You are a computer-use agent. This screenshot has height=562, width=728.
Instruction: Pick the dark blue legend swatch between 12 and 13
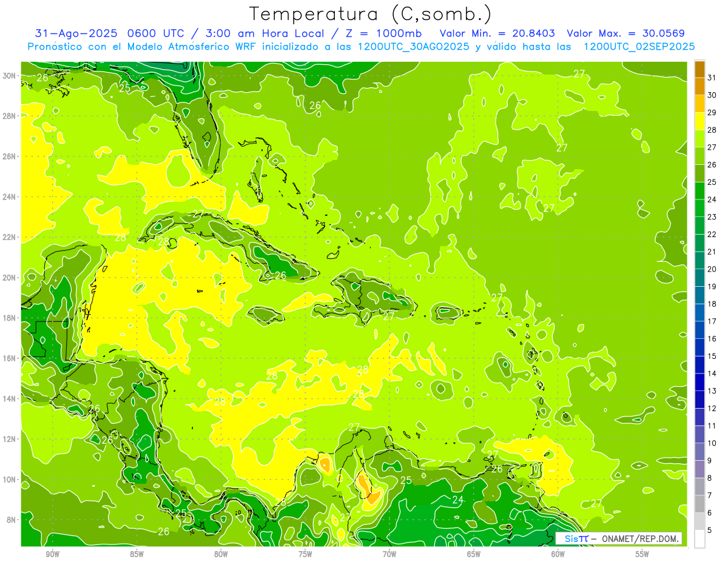[699, 400]
